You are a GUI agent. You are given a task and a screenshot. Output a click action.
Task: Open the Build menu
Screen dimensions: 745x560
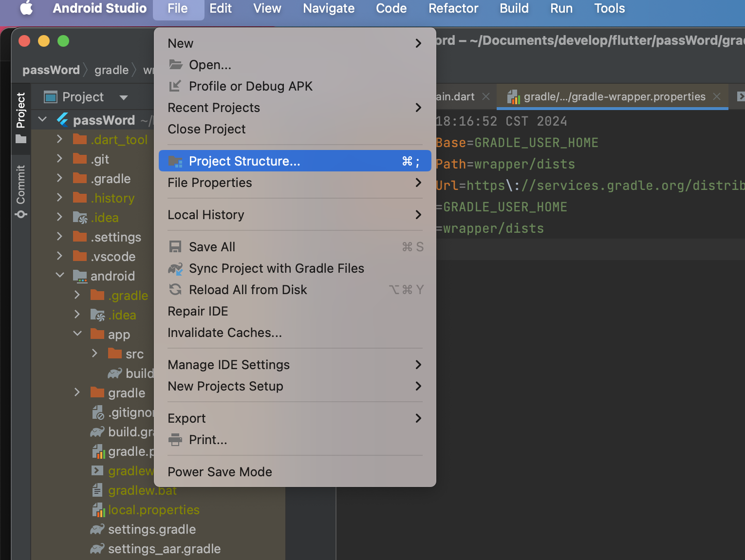point(514,8)
